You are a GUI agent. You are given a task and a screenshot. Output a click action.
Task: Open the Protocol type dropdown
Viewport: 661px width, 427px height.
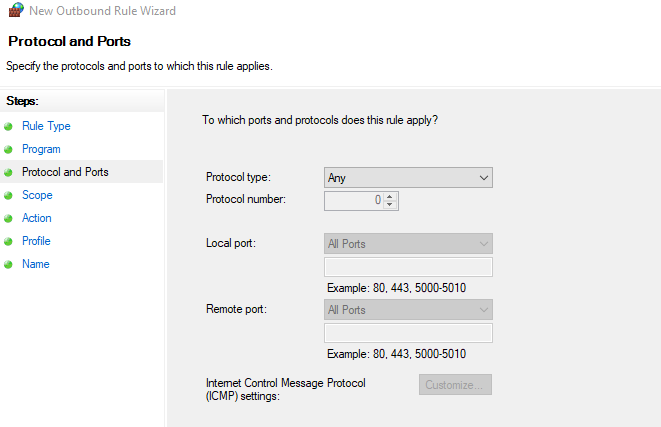click(408, 177)
